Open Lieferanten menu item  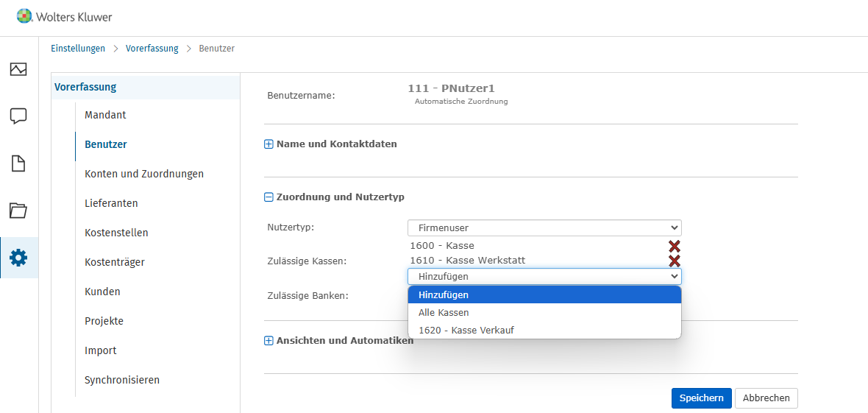click(111, 203)
